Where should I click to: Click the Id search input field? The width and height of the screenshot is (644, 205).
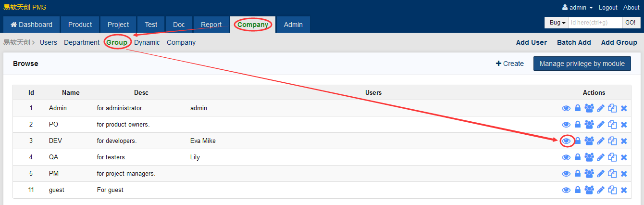[595, 23]
